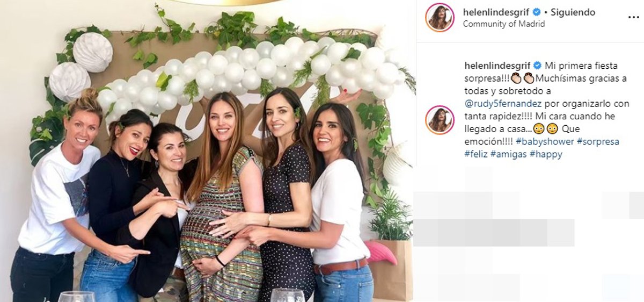
Task: Open the #happy hashtag
Action: point(546,154)
